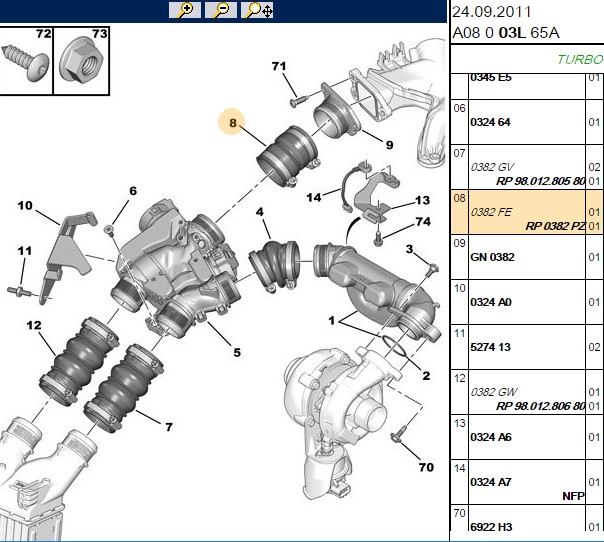Click part number 6922 H3 in row 70
This screenshot has width=604, height=542.
click(x=491, y=527)
